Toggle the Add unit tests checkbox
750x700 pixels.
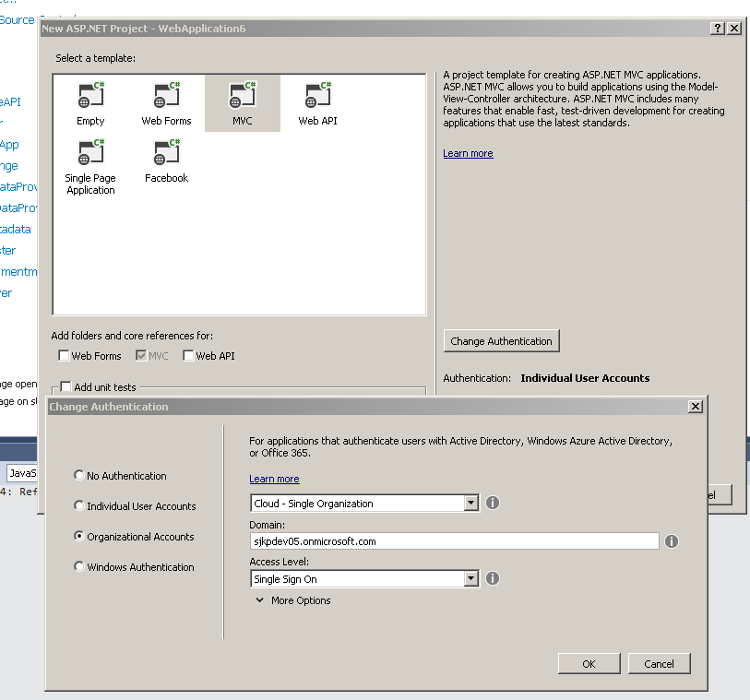65,387
